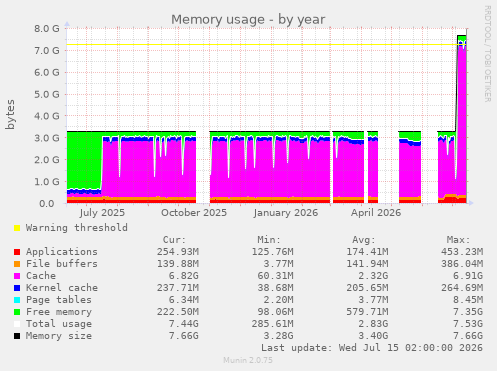The image size is (497, 371).
Task: Click the chart title 'Memory usage - by year'
Action: (248, 20)
